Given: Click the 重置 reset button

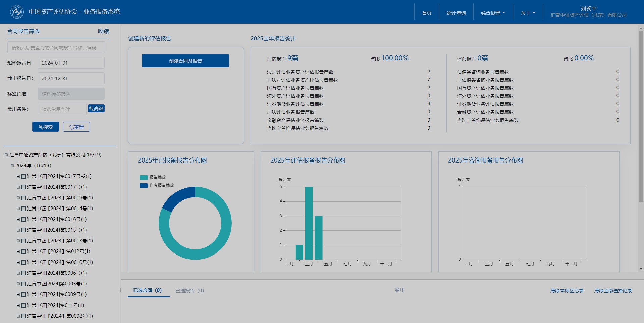Looking at the screenshot, I should [76, 127].
